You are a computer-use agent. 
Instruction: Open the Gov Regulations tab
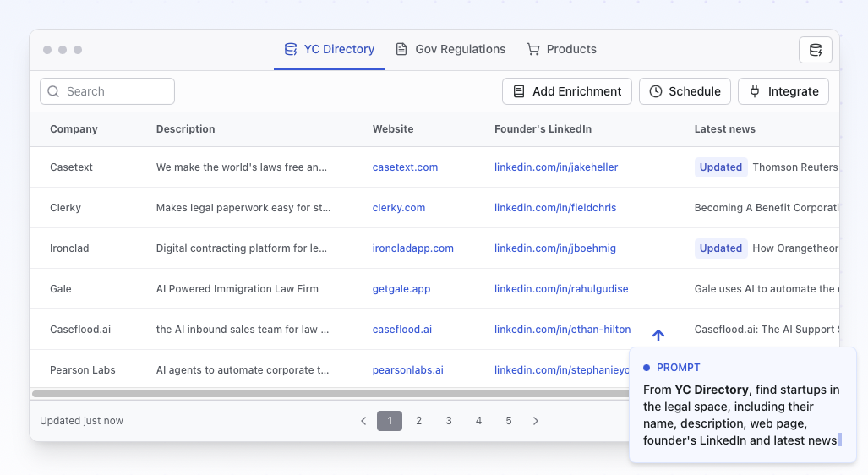click(450, 49)
